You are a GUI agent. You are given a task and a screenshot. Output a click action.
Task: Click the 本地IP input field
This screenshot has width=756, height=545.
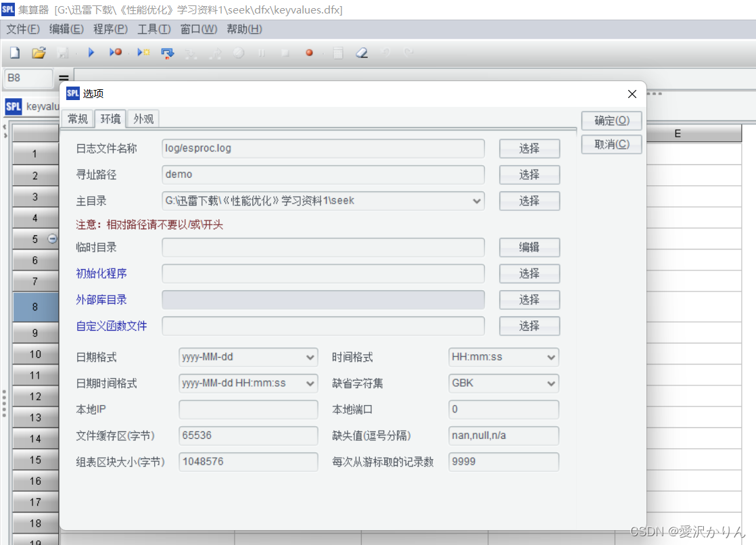point(248,410)
